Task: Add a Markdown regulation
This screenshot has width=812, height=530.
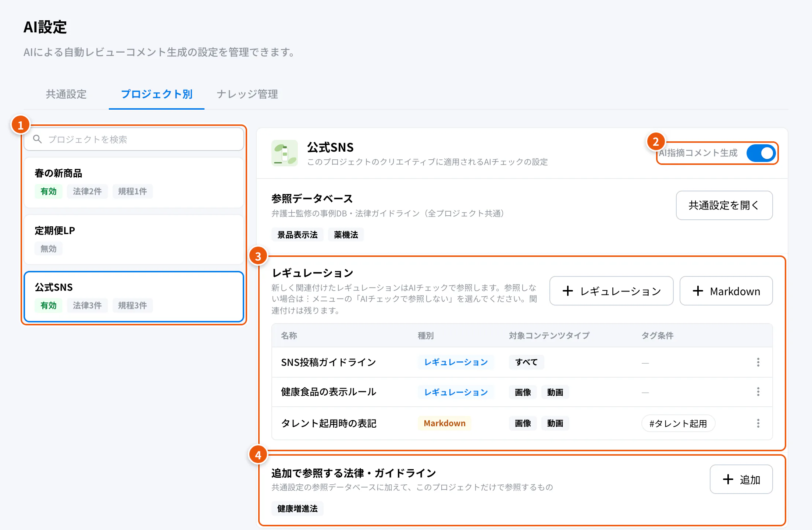Action: click(726, 291)
